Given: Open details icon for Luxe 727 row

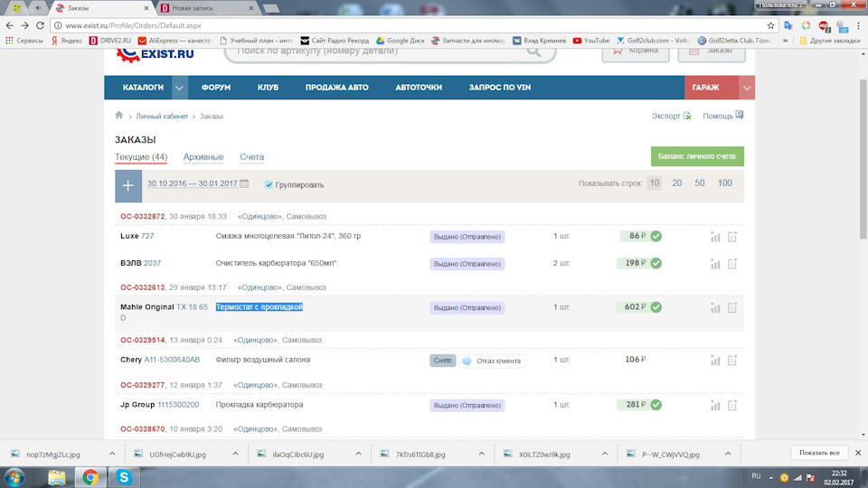Looking at the screenshot, I should (732, 237).
